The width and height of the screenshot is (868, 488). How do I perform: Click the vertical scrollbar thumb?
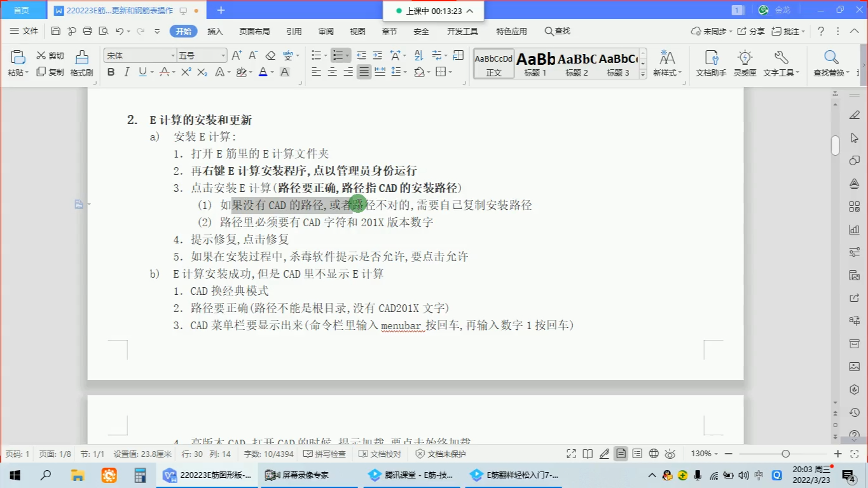(836, 145)
